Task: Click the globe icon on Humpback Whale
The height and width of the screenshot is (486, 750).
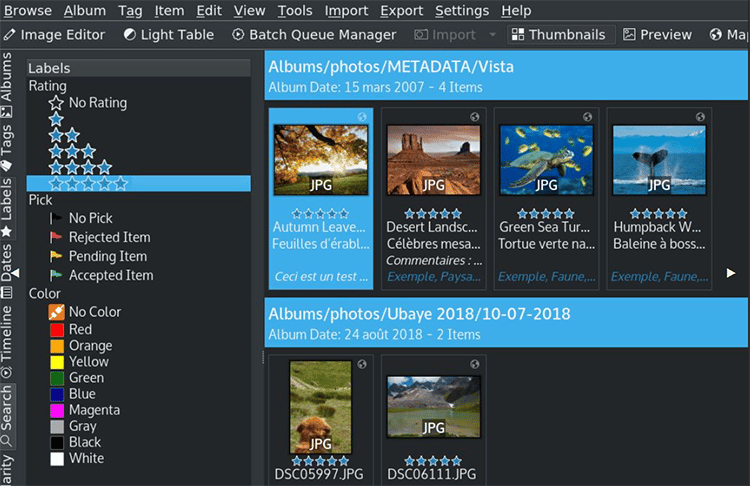Action: tap(700, 117)
